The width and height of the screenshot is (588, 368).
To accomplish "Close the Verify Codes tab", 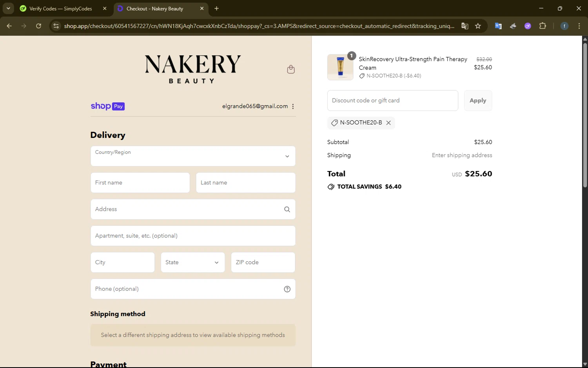I will [x=105, y=8].
